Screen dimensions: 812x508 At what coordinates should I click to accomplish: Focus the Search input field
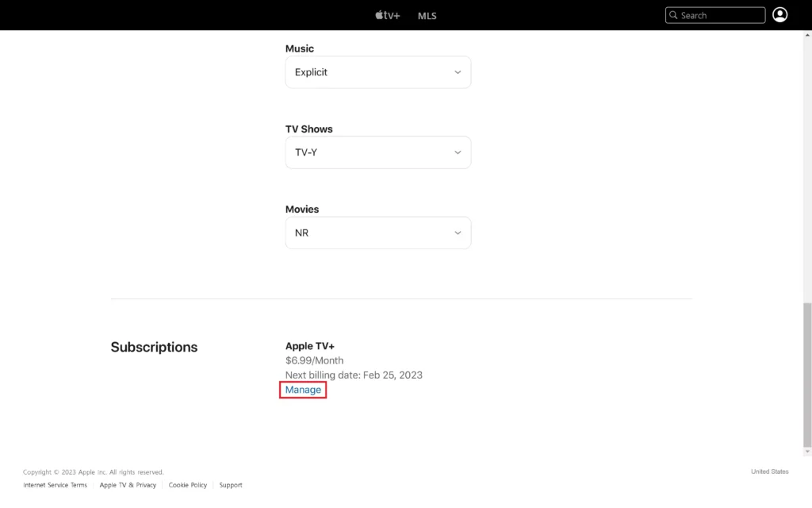pyautogui.click(x=715, y=15)
